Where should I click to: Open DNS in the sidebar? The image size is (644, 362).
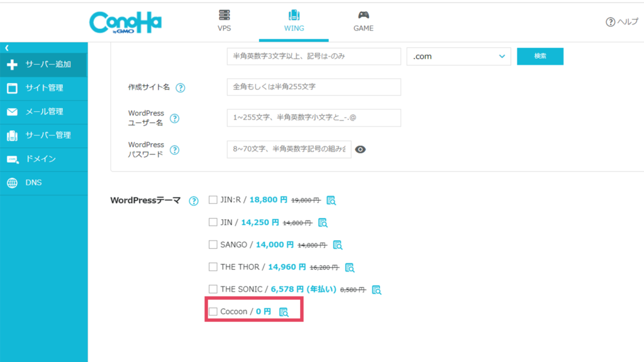(43, 183)
